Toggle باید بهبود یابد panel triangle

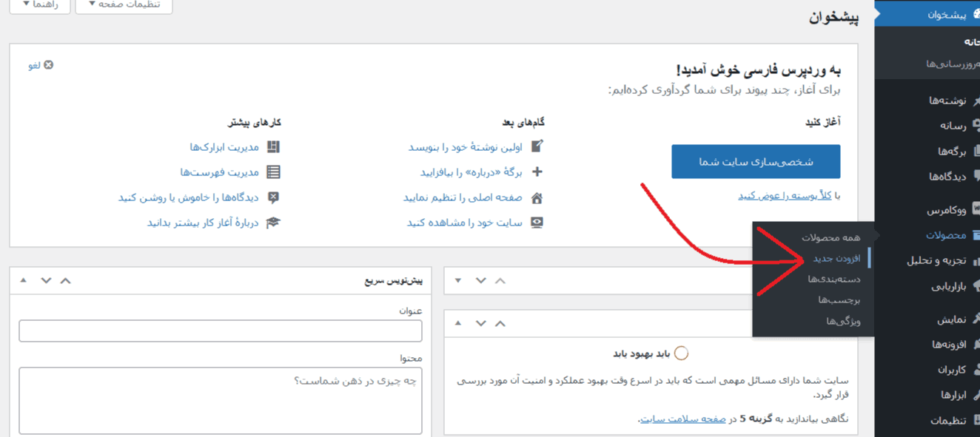(458, 323)
